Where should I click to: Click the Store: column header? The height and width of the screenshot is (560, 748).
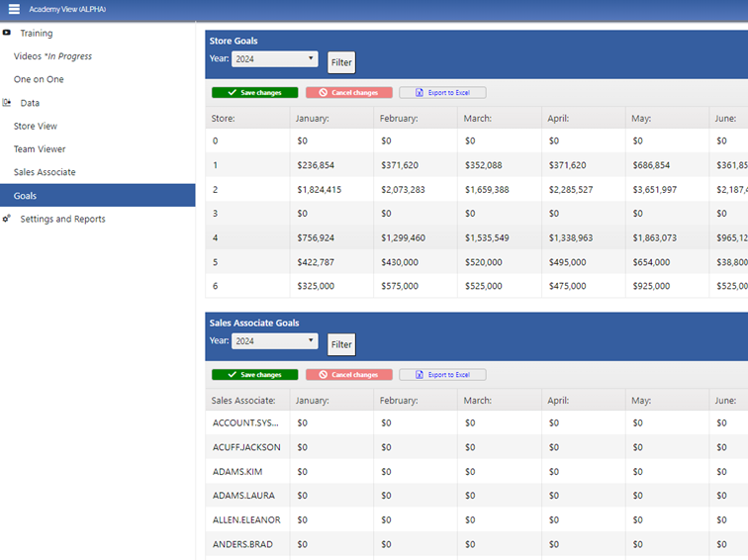pyautogui.click(x=247, y=119)
